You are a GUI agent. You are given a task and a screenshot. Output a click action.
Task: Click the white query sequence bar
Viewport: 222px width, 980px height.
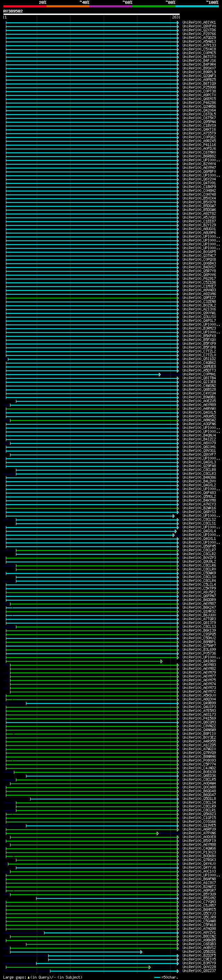coord(92,15)
